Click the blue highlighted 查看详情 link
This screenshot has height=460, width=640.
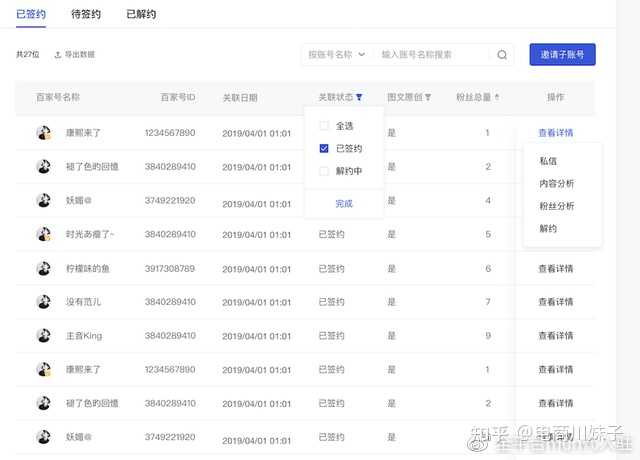click(556, 133)
